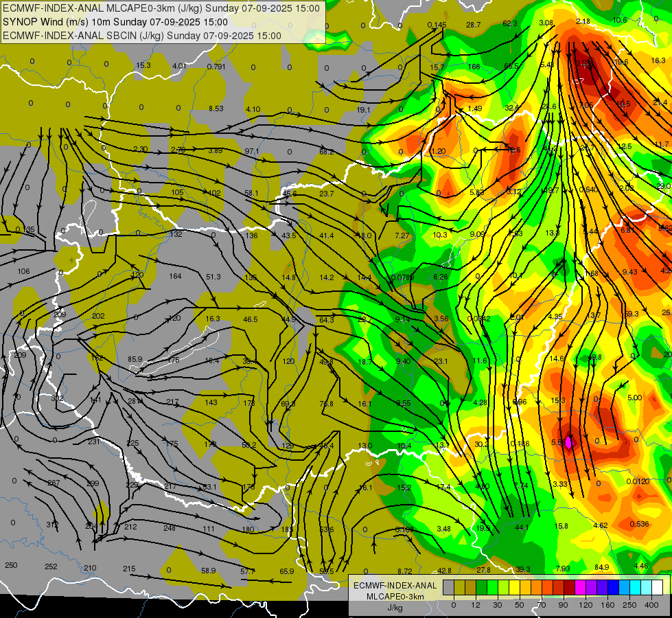Click the map value 0.0789
Viewport: 672px width, 618px height.
click(402, 277)
